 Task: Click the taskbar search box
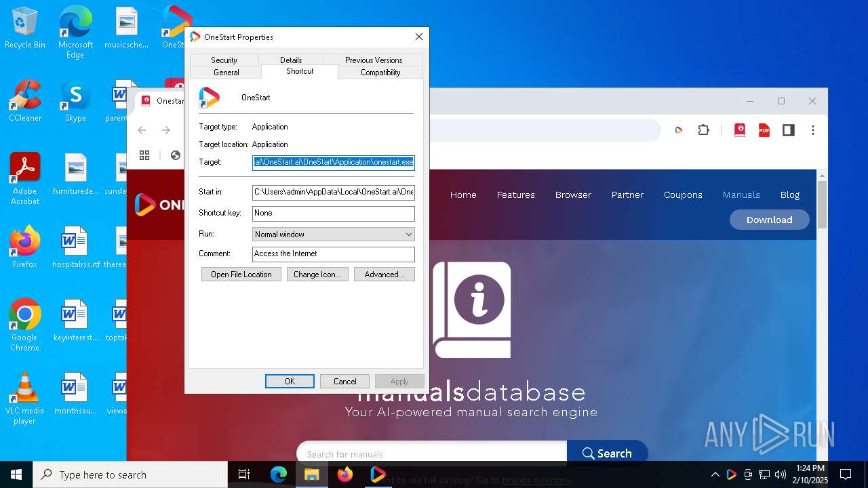click(x=130, y=474)
